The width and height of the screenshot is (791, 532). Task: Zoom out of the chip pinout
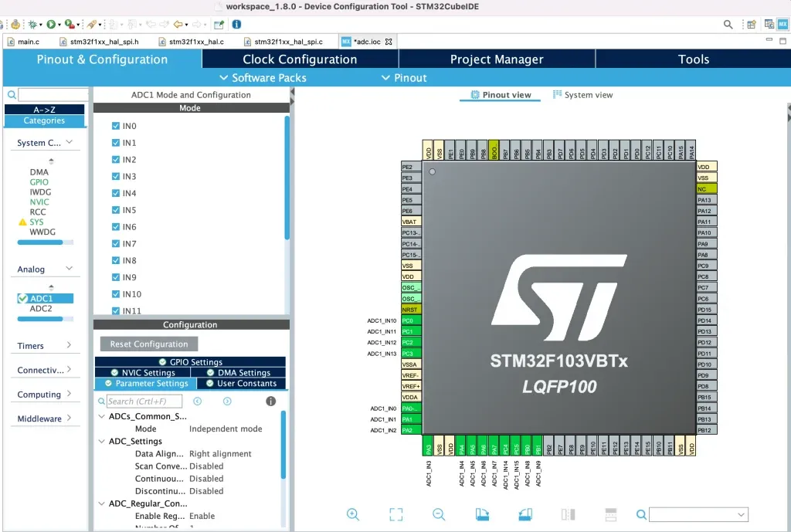tap(439, 514)
